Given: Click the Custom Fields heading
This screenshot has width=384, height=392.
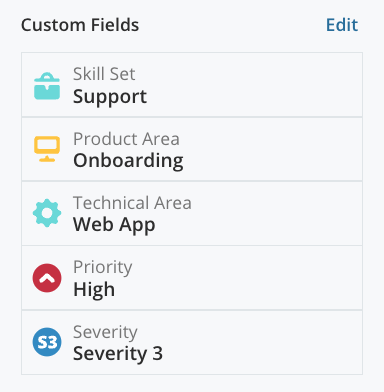Looking at the screenshot, I should [x=80, y=25].
